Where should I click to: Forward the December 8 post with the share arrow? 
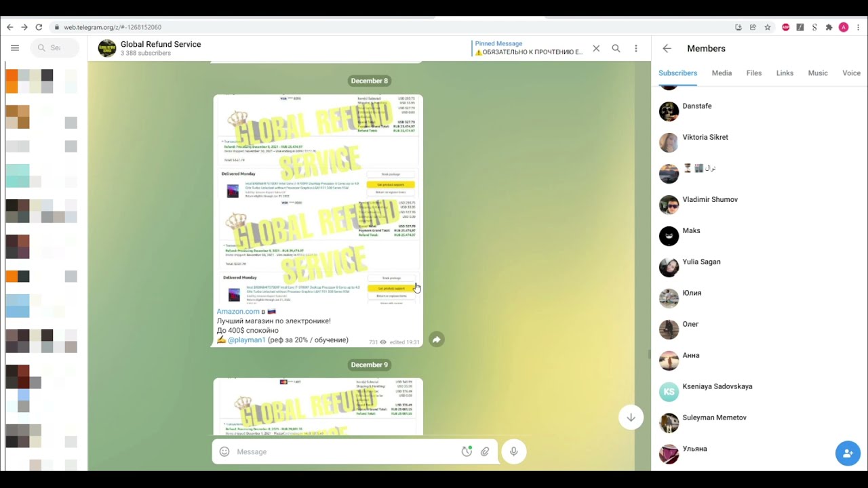[x=437, y=340]
